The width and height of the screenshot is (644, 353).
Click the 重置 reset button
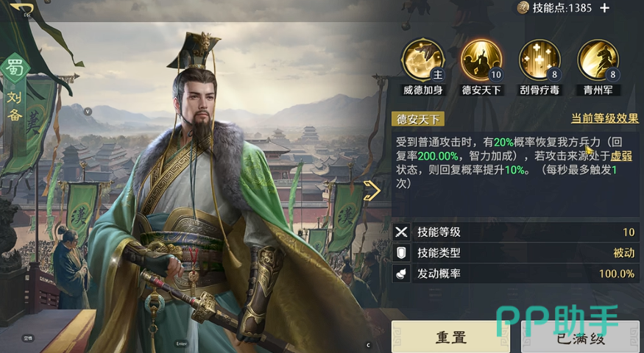coord(450,338)
